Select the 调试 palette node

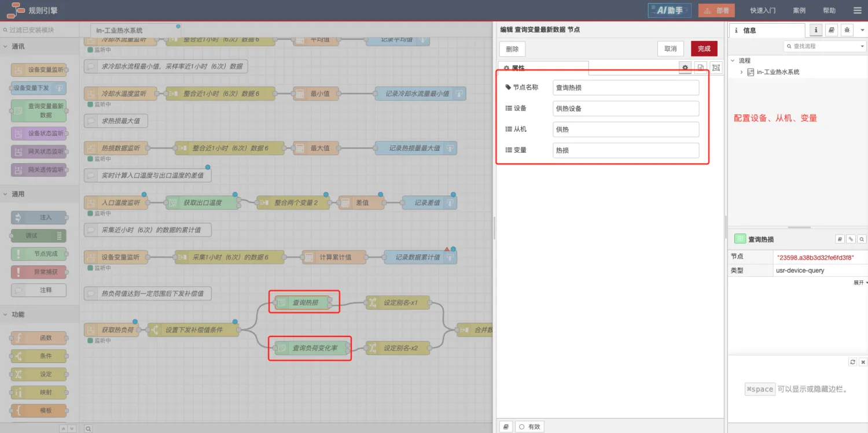(39, 235)
